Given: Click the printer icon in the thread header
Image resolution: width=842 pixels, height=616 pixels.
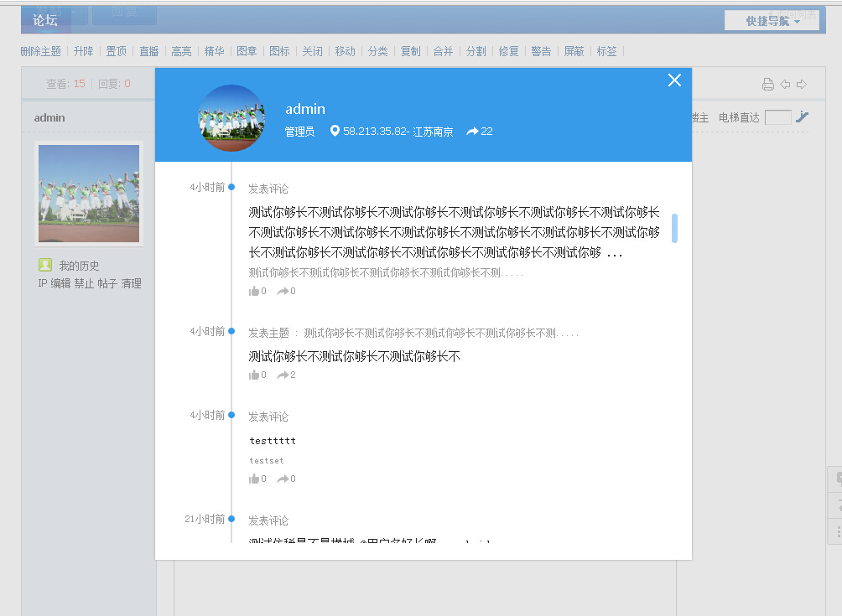Looking at the screenshot, I should click(767, 84).
